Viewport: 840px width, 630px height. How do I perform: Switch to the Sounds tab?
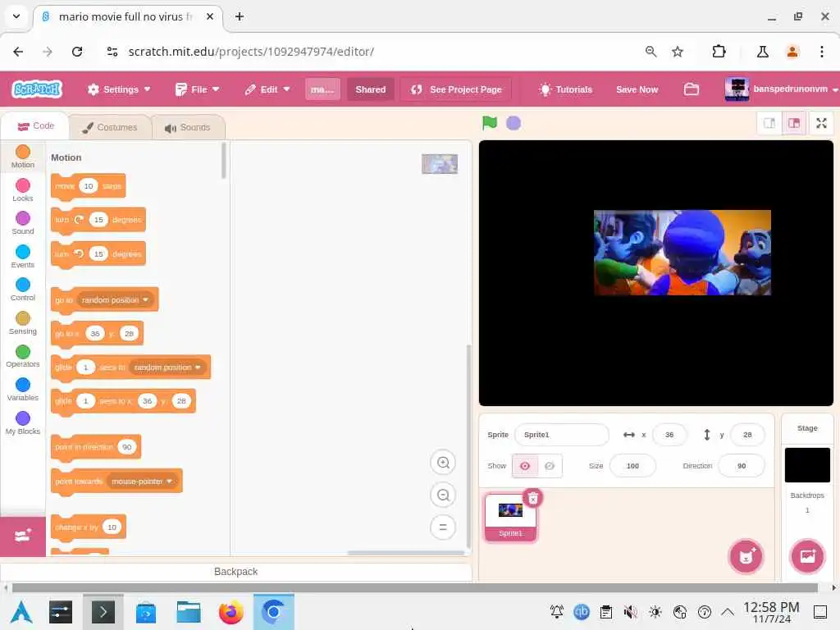(188, 127)
